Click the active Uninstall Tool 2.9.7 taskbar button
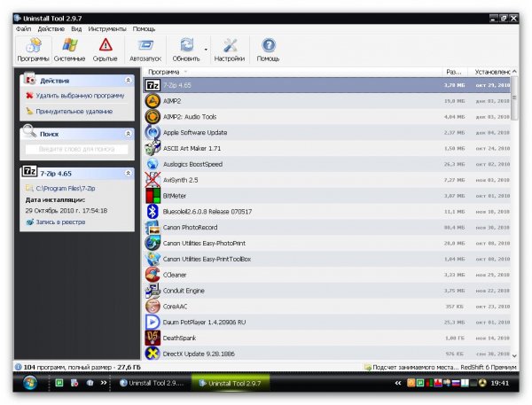The height and width of the screenshot is (405, 532). point(231,383)
